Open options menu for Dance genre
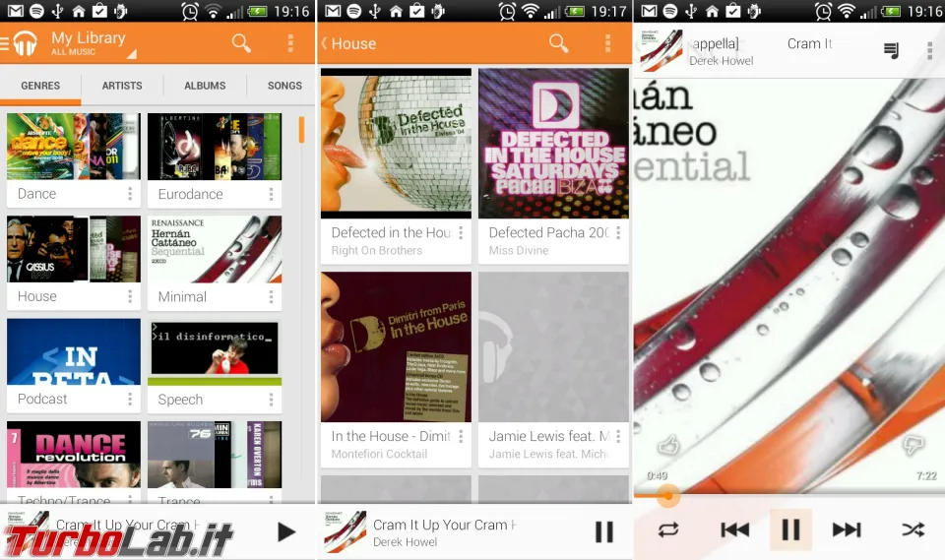 click(x=130, y=194)
